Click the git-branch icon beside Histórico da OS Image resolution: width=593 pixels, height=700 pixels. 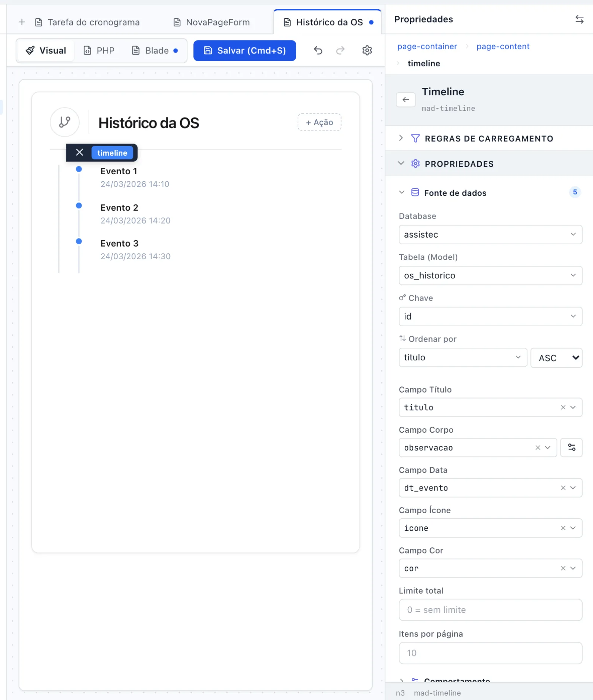(x=65, y=122)
